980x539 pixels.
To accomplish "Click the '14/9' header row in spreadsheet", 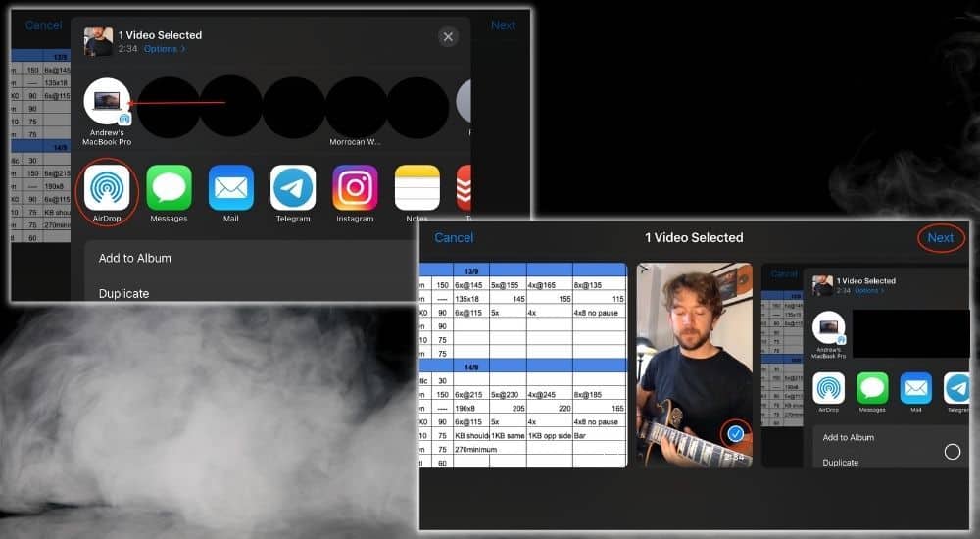I will (x=523, y=367).
